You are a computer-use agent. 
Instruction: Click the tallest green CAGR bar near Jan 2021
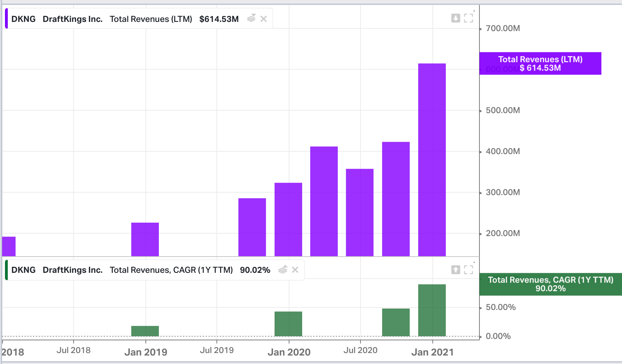click(432, 310)
